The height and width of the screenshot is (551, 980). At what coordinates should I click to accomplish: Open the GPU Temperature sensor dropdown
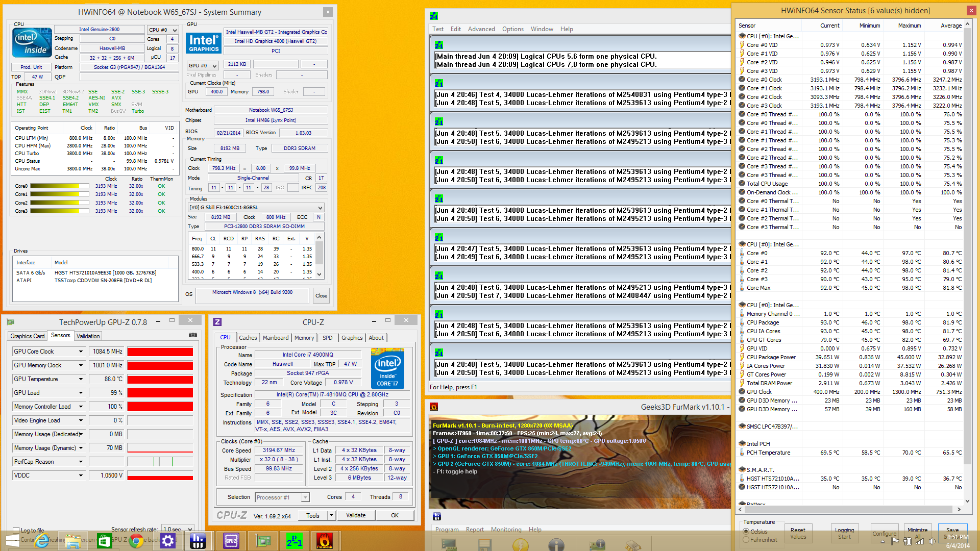click(x=81, y=379)
